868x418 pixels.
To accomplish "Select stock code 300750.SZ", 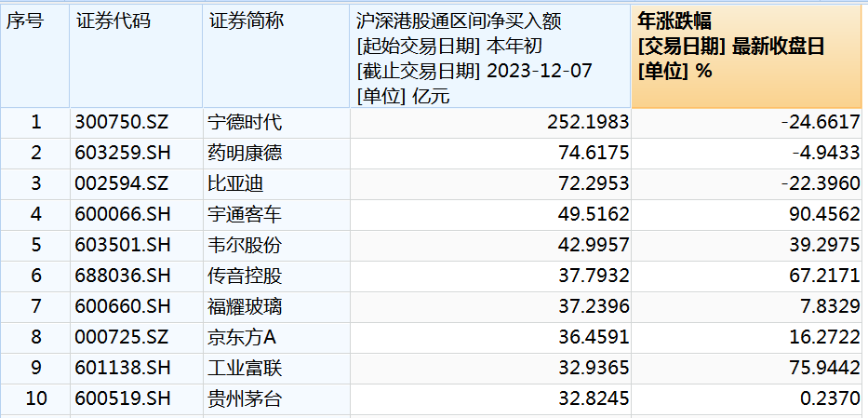I will click(x=121, y=122).
